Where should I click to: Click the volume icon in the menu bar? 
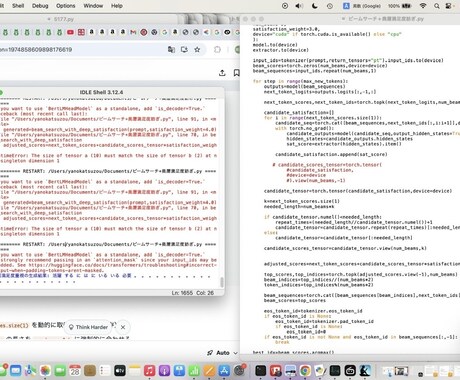point(299,6)
